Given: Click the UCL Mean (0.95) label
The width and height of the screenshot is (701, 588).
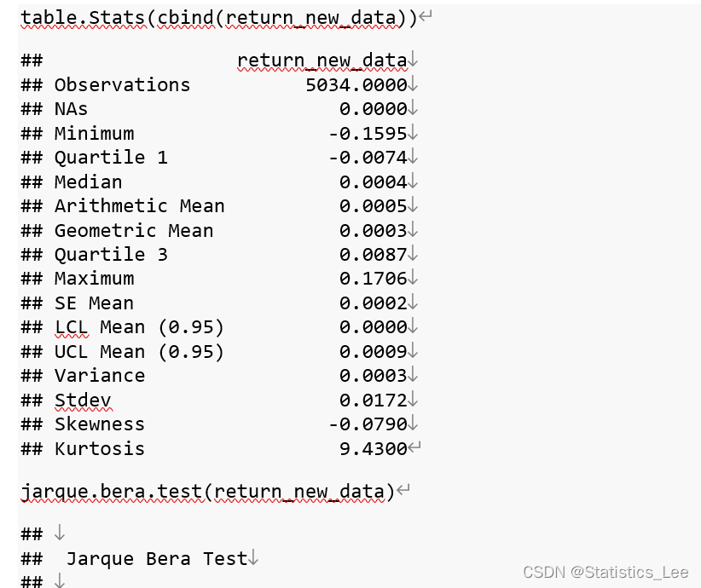Looking at the screenshot, I should click(139, 352).
